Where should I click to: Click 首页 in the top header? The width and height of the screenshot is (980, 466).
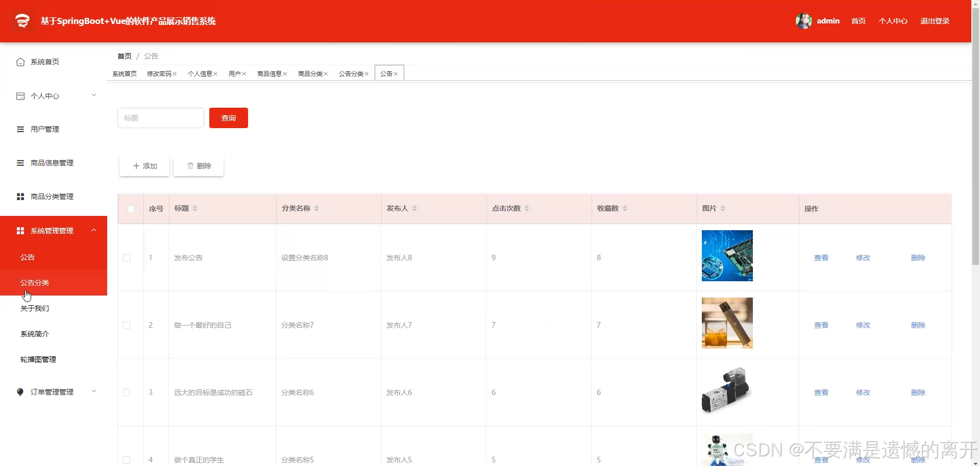(859, 21)
